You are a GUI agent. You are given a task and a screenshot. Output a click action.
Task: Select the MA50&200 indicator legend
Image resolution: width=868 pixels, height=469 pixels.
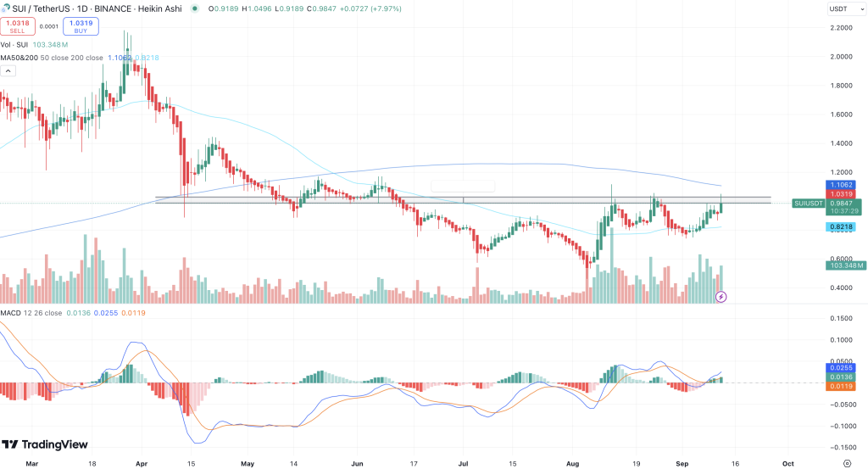coord(52,58)
